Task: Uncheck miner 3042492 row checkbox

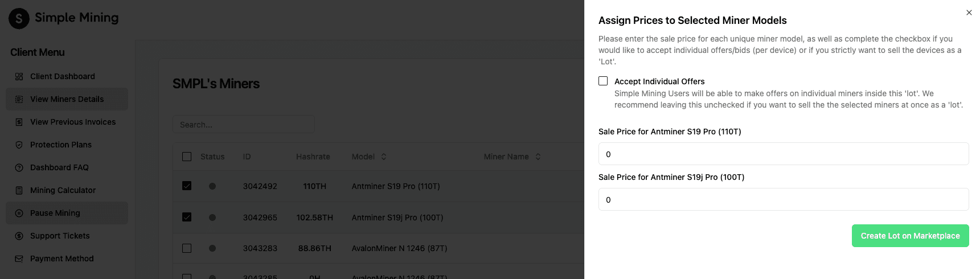Action: (x=187, y=186)
